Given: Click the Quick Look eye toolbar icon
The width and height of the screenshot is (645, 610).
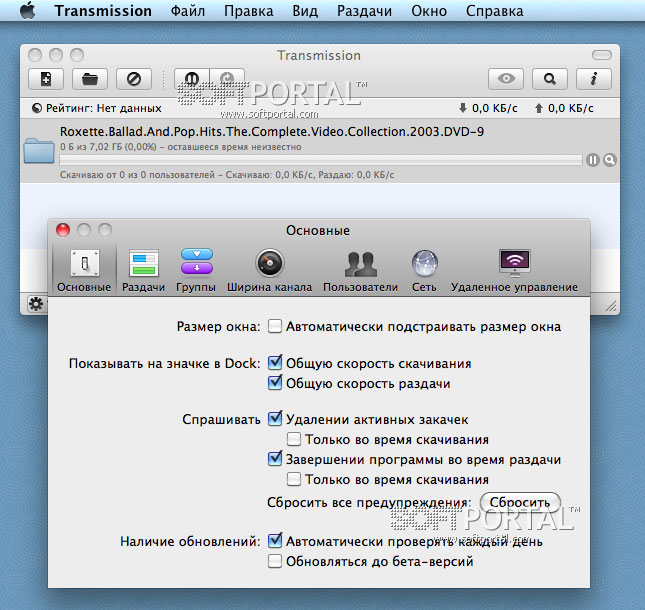Looking at the screenshot, I should 506,79.
